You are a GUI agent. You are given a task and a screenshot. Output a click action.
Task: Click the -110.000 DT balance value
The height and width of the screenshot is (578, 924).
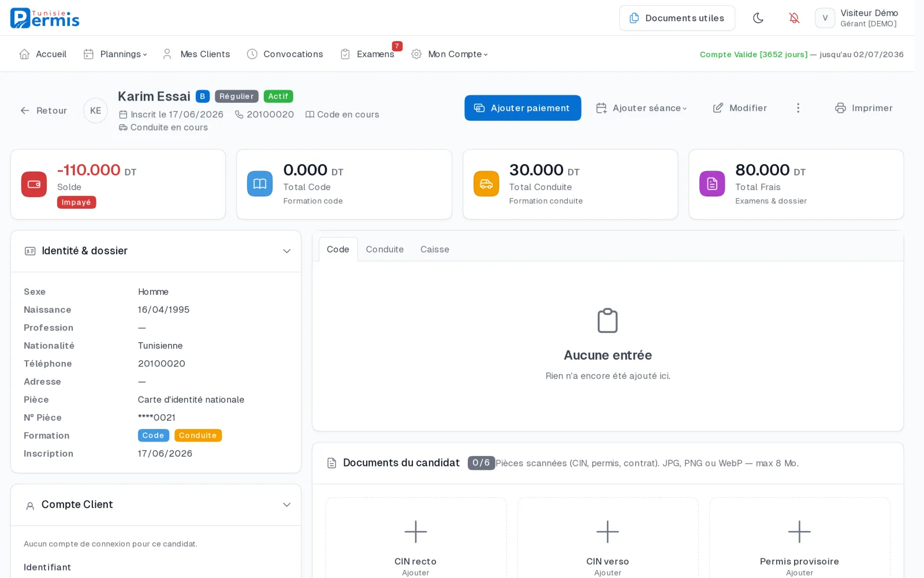coord(96,170)
